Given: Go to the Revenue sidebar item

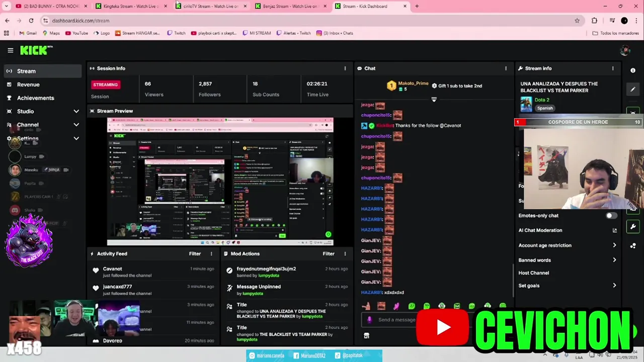Looking at the screenshot, I should click(43, 84).
